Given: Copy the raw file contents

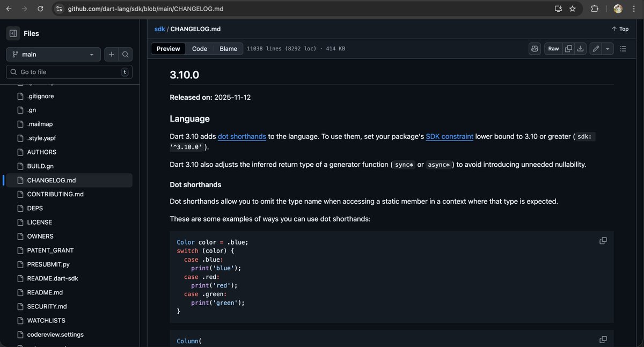Looking at the screenshot, I should [568, 48].
